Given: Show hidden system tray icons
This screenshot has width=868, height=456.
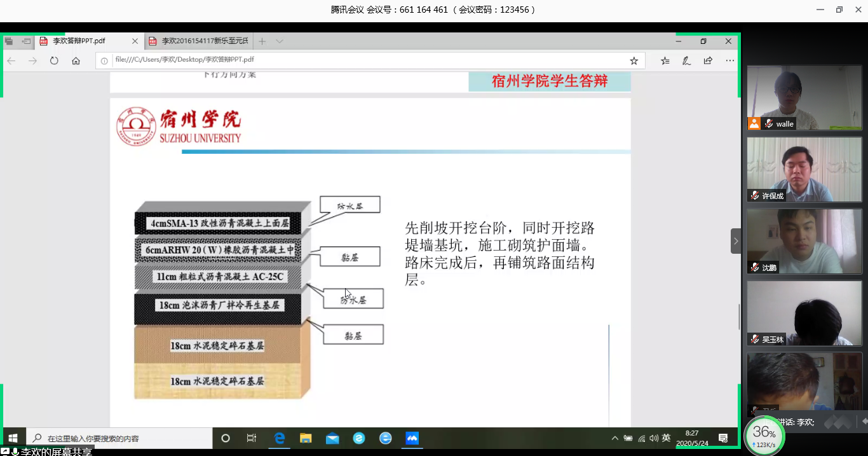Looking at the screenshot, I should click(x=614, y=438).
